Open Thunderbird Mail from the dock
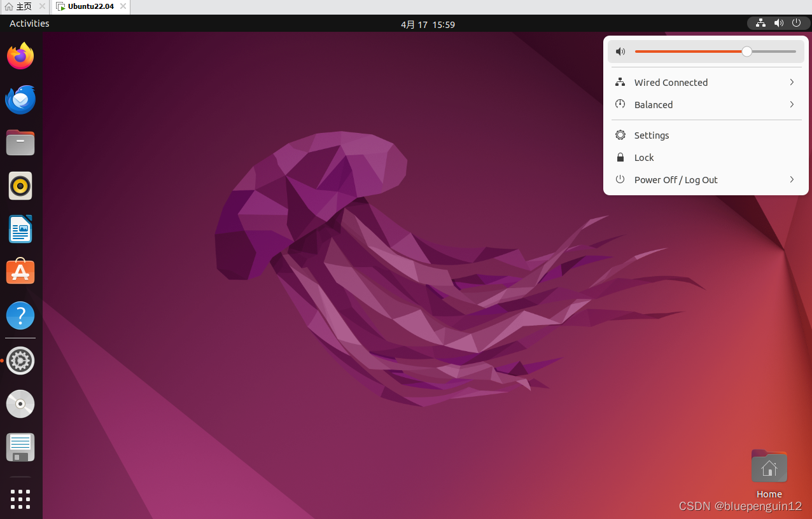 click(x=20, y=99)
